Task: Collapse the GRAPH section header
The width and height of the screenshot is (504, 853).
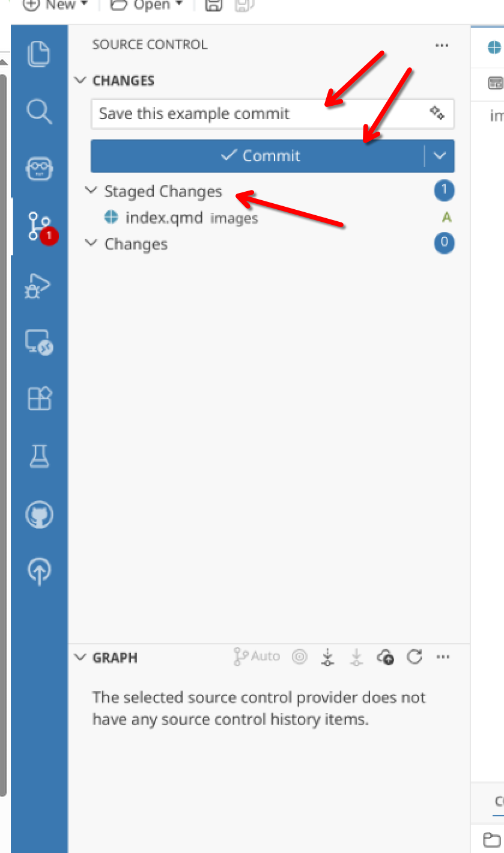Action: [x=106, y=657]
